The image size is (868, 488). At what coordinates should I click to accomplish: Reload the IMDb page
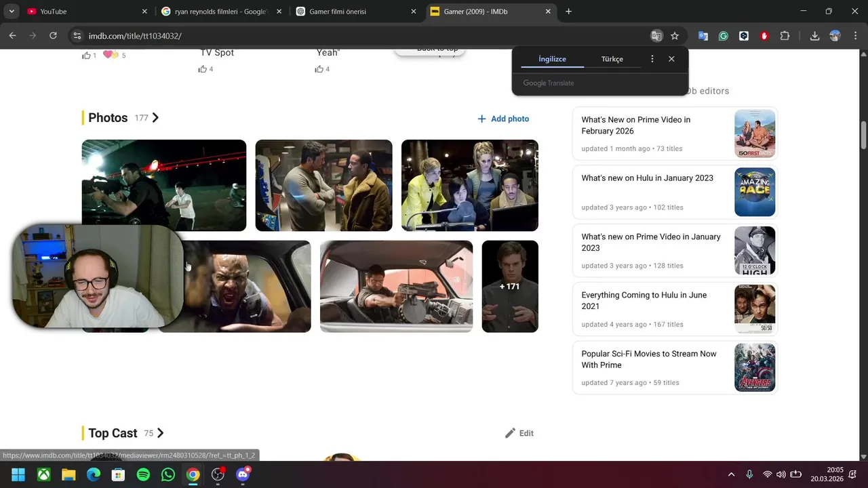[x=53, y=36]
